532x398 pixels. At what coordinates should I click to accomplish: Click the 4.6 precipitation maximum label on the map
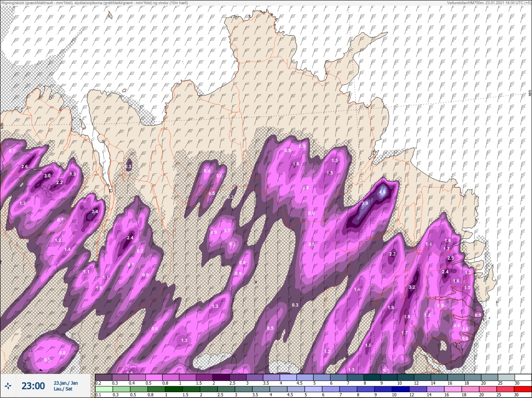[383, 192]
